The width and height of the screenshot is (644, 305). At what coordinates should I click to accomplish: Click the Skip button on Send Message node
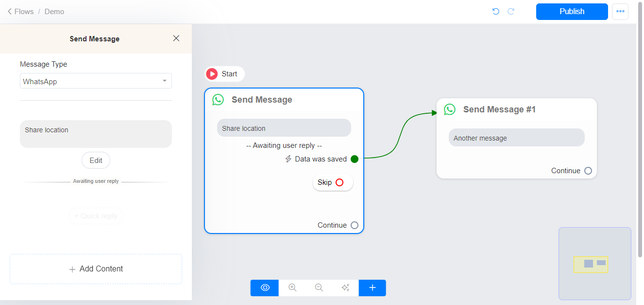pos(332,182)
